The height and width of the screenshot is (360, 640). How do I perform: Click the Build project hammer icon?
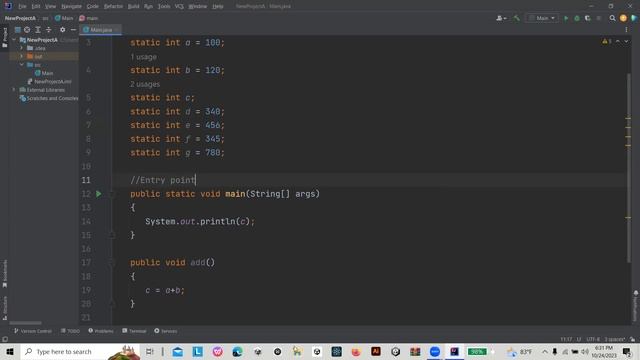[x=517, y=18]
